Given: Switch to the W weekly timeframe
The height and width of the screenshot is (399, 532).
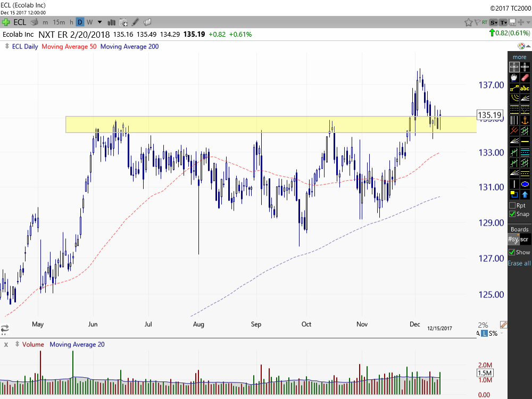Looking at the screenshot, I should (89, 22).
